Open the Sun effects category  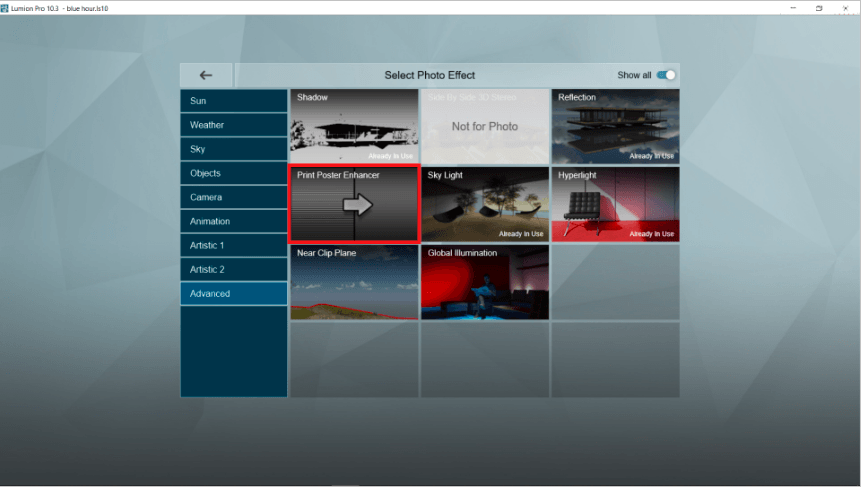coord(234,101)
